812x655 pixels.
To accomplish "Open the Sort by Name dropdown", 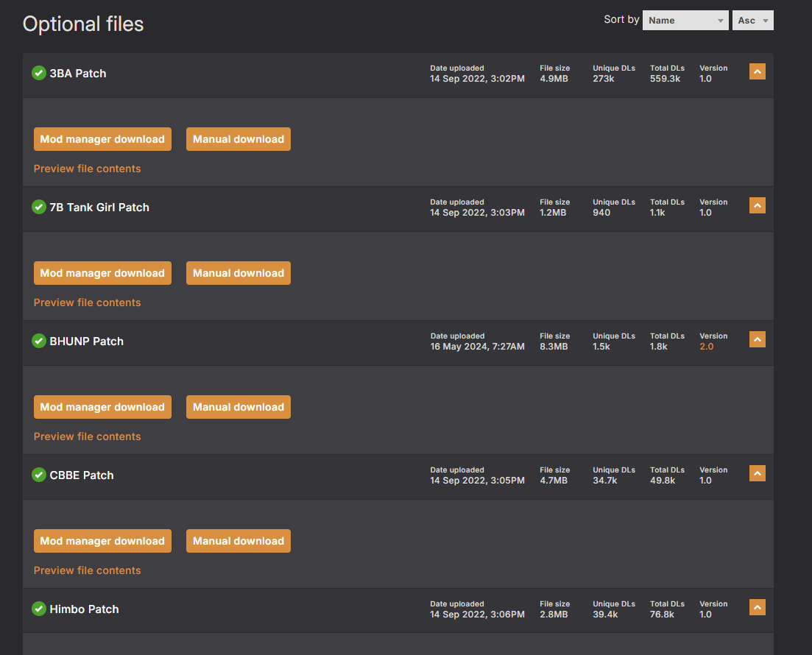I will 685,21.
